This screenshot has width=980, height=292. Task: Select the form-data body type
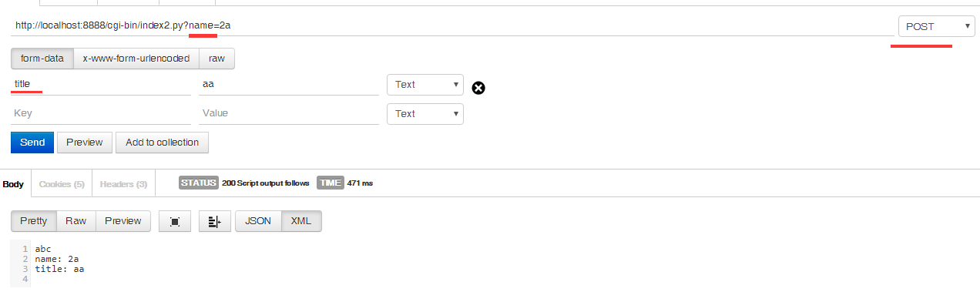[42, 58]
